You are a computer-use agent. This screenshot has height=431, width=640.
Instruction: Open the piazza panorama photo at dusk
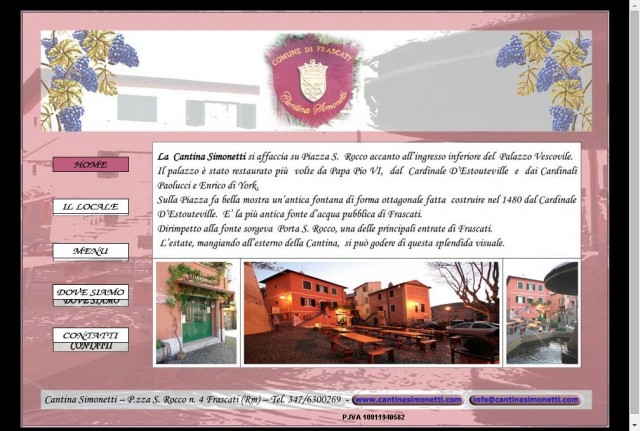(x=371, y=313)
